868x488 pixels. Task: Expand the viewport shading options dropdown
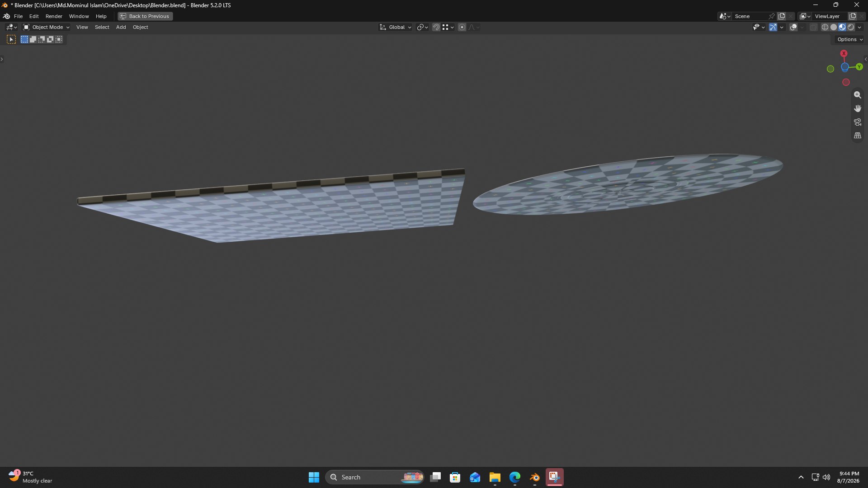click(x=859, y=27)
